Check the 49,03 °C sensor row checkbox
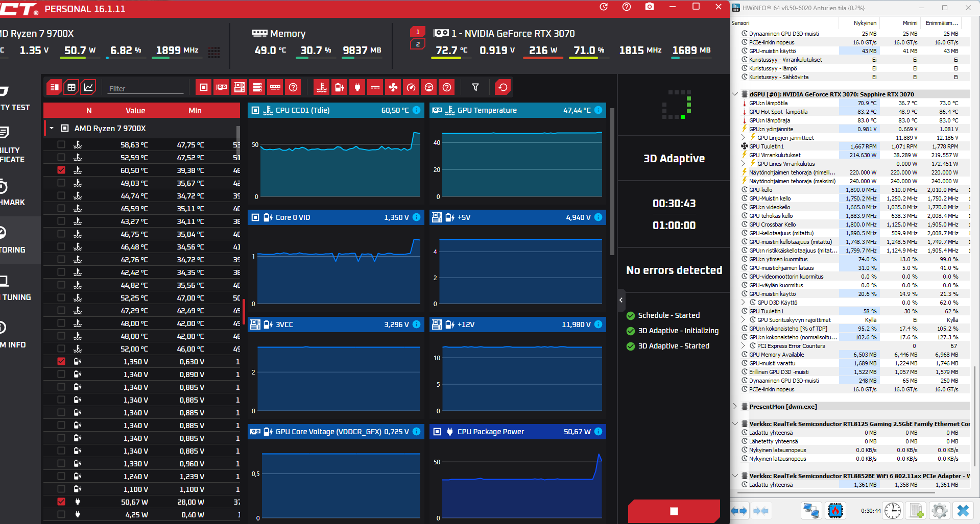This screenshot has width=980, height=524. tap(61, 183)
